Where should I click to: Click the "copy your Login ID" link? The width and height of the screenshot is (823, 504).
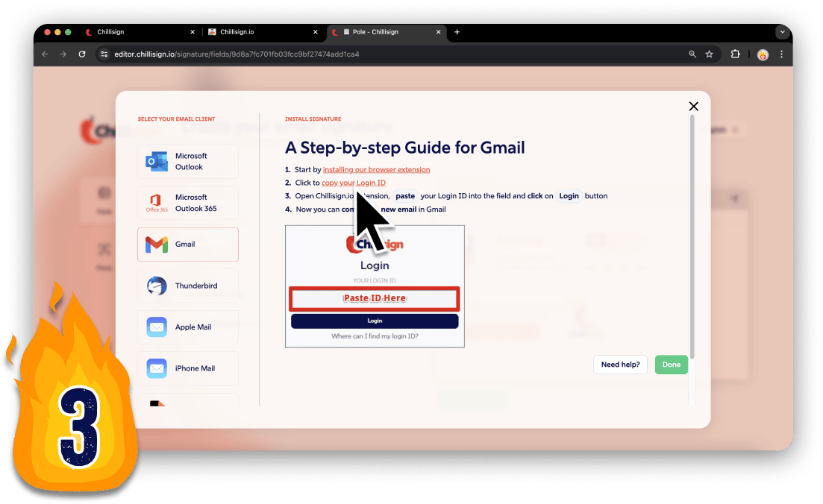point(353,183)
